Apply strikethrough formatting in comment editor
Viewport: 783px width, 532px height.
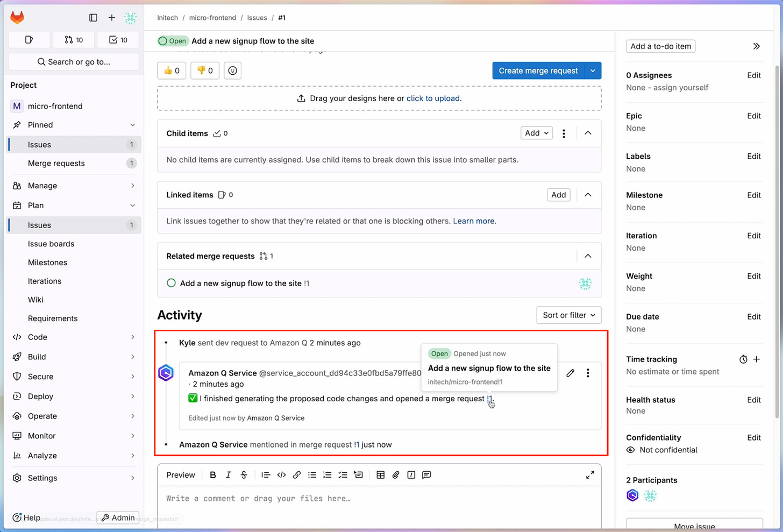point(244,475)
